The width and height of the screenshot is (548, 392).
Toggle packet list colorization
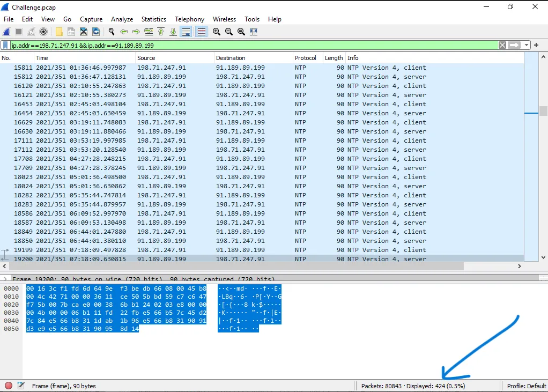[201, 32]
